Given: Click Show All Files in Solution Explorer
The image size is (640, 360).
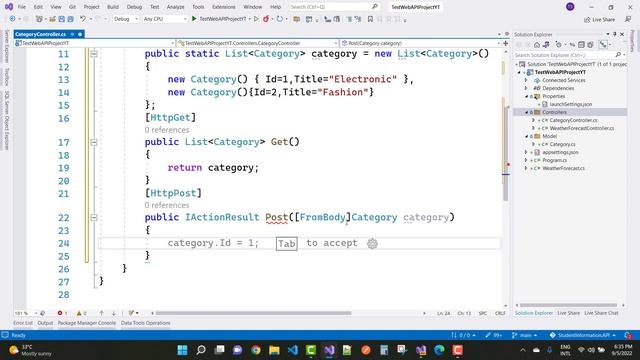Looking at the screenshot, I should [590, 44].
